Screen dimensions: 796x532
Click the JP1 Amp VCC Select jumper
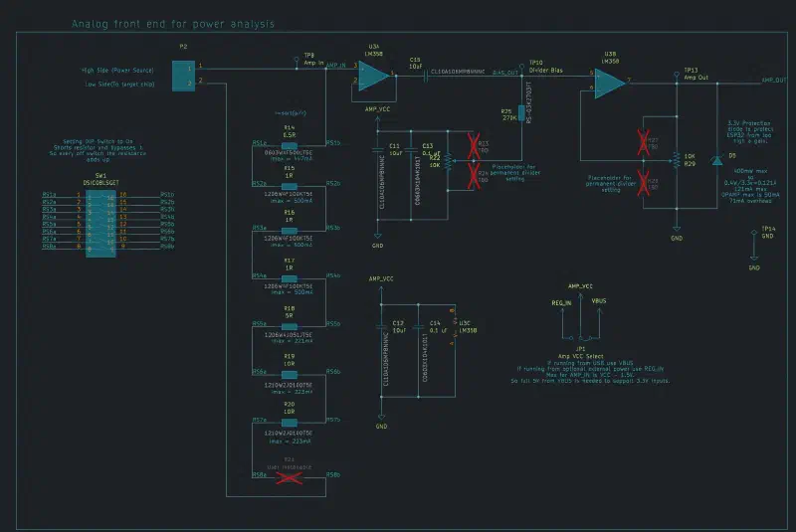pyautogui.click(x=581, y=338)
